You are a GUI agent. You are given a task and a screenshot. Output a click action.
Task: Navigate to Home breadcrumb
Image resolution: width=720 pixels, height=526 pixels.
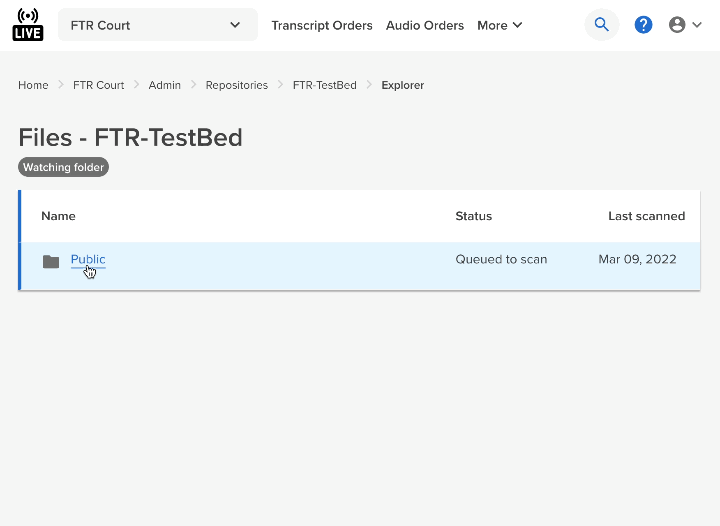[33, 85]
